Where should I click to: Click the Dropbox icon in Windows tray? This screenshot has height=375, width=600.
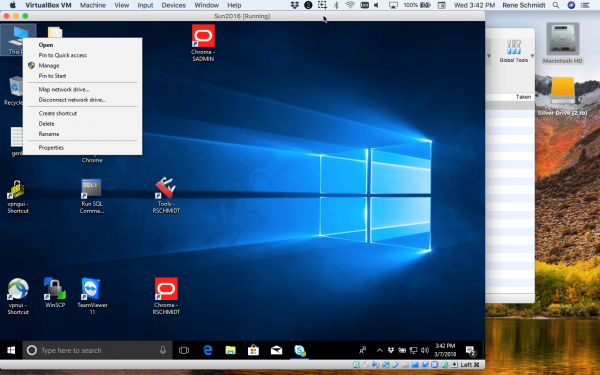(391, 350)
